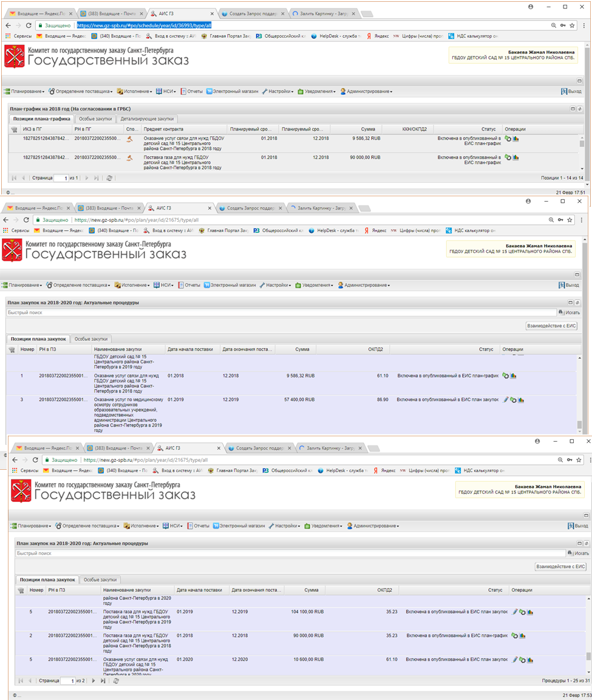
Task: Click pencil edit icon in middle window's 57 400,00 row
Action: click(505, 400)
